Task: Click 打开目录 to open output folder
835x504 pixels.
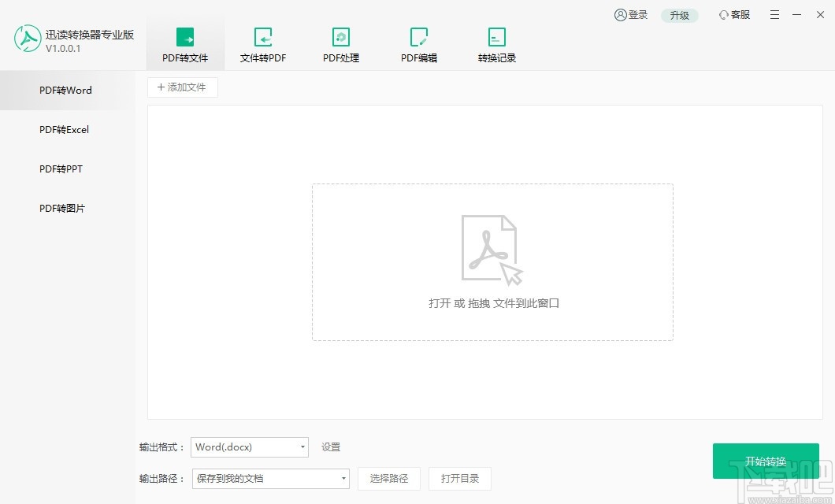Action: pyautogui.click(x=460, y=478)
